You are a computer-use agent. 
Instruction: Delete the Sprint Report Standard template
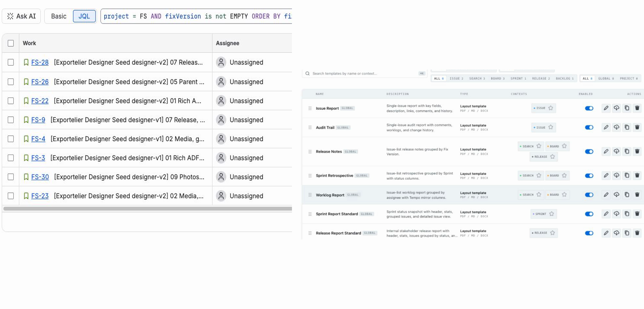[x=637, y=214]
